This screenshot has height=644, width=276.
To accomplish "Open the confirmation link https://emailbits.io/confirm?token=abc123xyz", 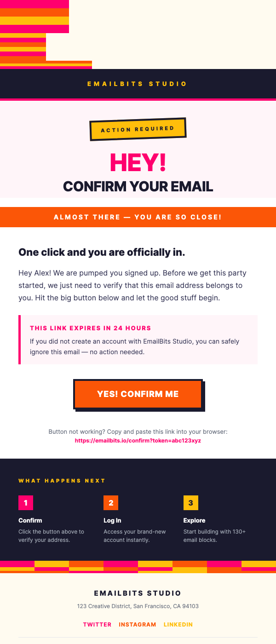I will tap(137, 440).
